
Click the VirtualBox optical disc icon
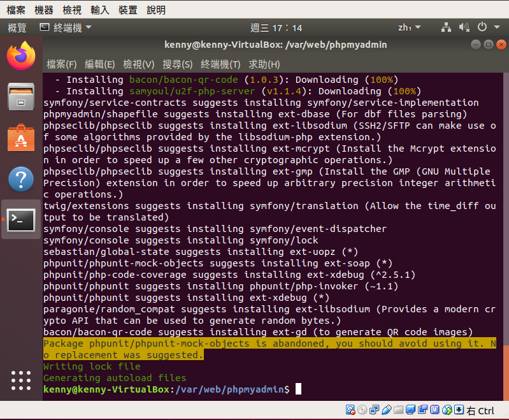click(362, 410)
